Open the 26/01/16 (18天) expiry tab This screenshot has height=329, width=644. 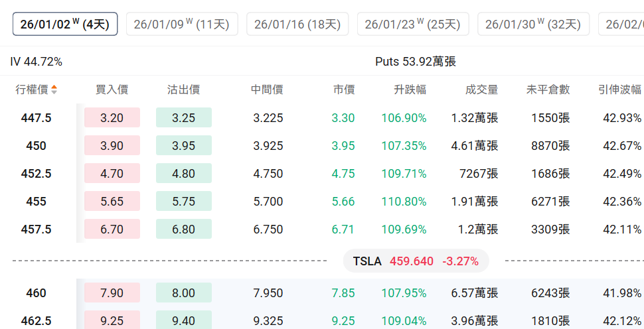tap(297, 25)
